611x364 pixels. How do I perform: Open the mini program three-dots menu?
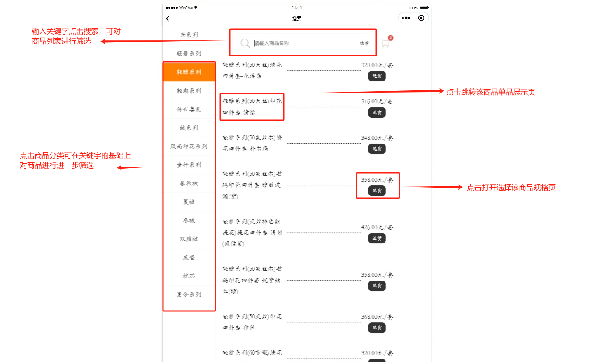click(406, 18)
